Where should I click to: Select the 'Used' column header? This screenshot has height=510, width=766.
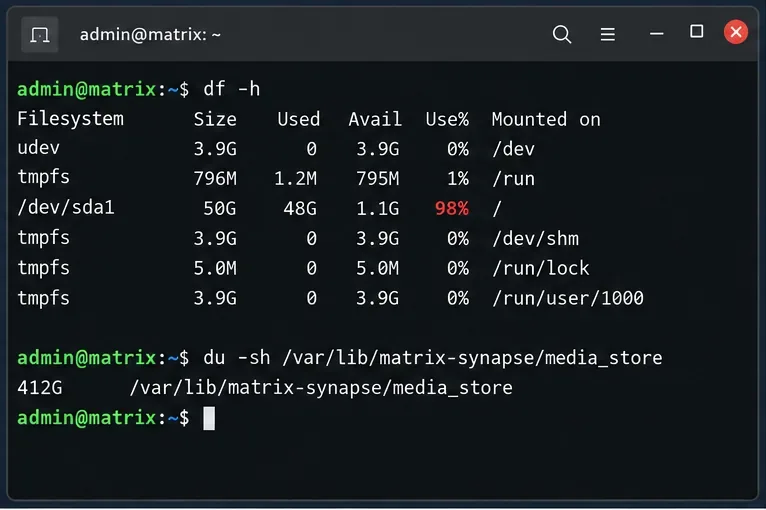(x=298, y=119)
